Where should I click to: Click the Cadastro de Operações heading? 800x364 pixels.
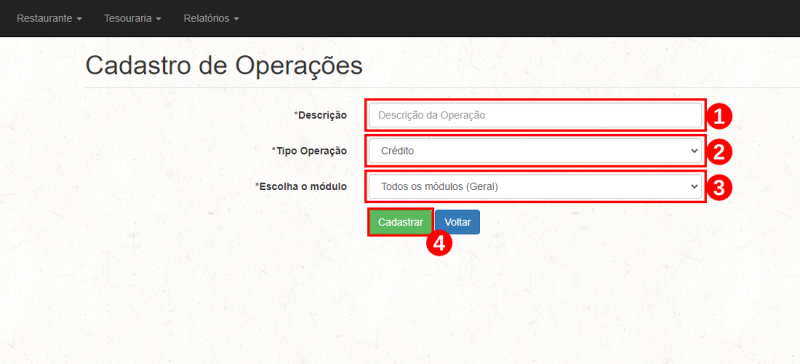(224, 65)
